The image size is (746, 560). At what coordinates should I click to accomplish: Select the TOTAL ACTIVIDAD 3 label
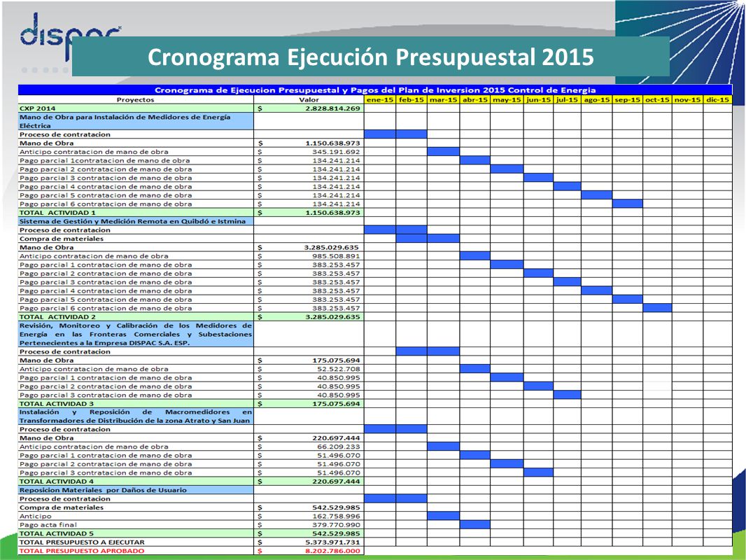pyautogui.click(x=56, y=403)
